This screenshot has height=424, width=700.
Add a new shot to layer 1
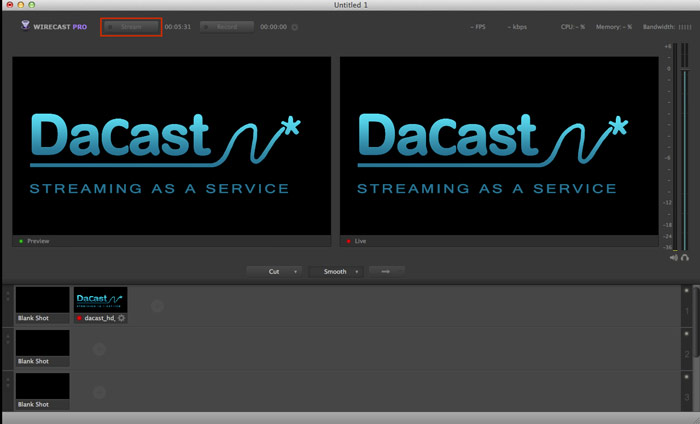click(157, 306)
